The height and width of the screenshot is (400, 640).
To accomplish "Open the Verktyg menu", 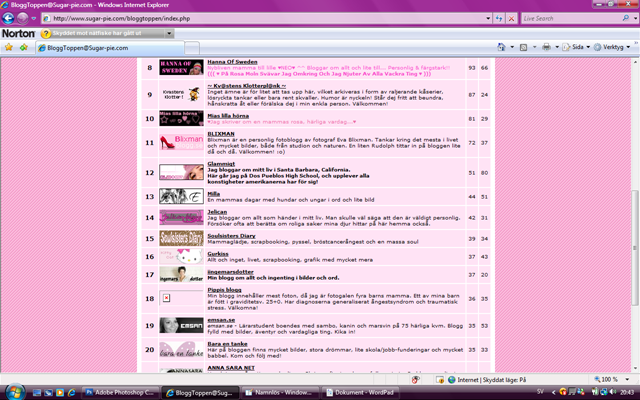I will click(611, 47).
